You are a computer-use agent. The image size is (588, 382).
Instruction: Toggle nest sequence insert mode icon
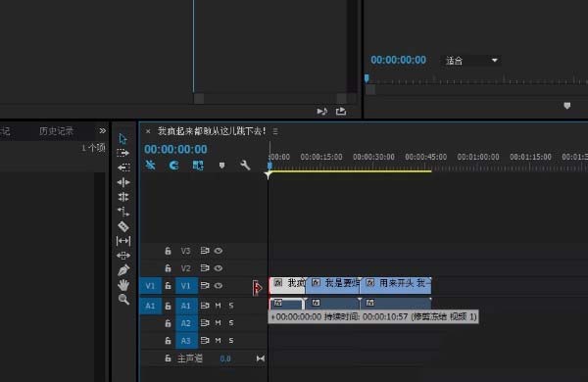(150, 165)
